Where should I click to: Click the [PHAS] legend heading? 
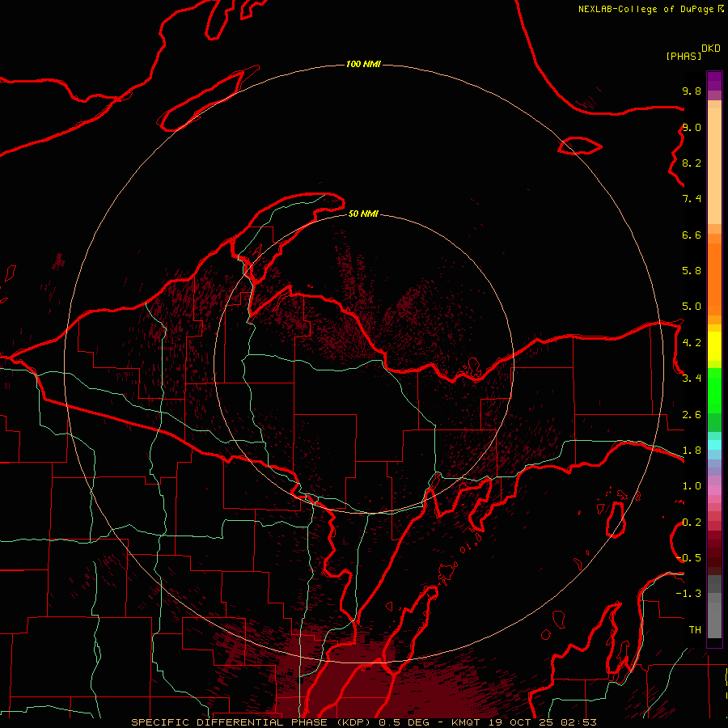pos(684,56)
